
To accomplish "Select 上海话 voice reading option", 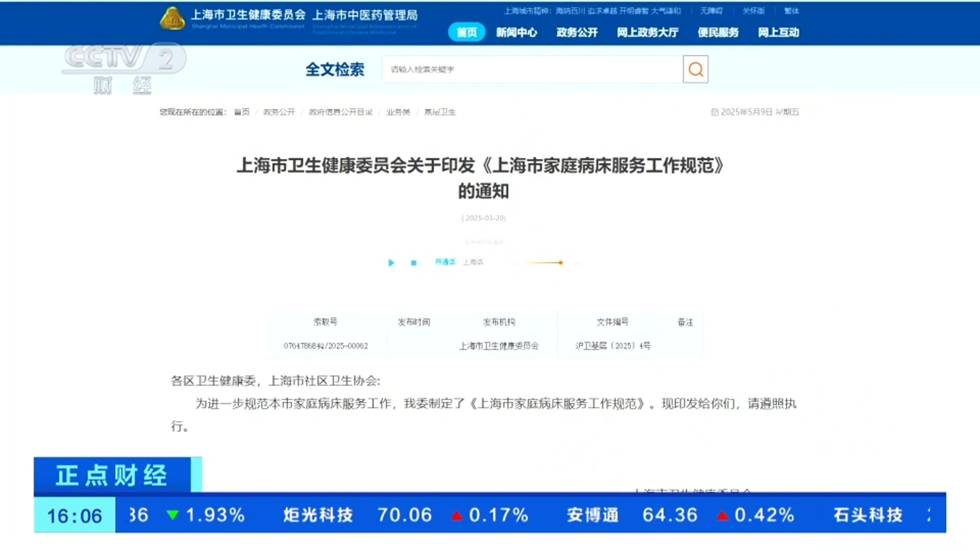I will click(x=473, y=262).
